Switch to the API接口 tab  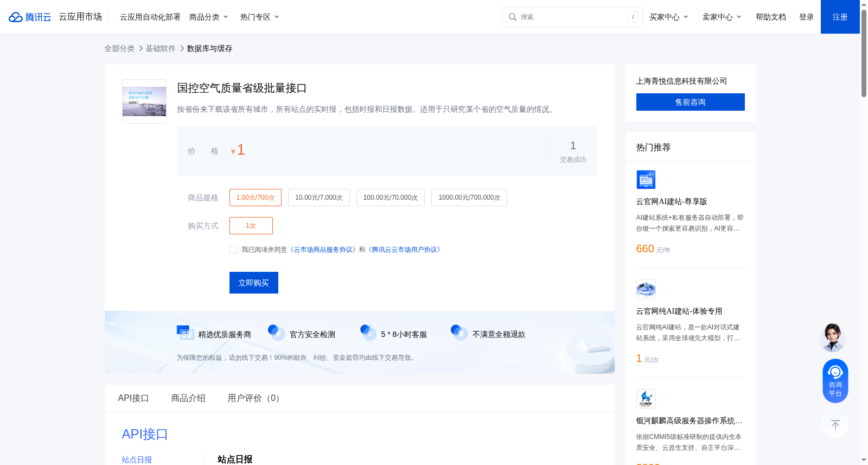(133, 398)
